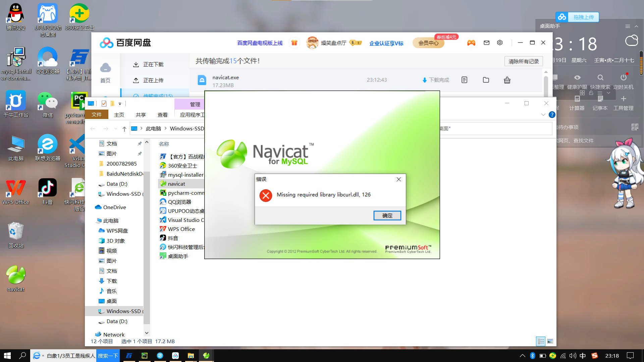Open Tencent QQ desktop icon
This screenshot has height=362, width=644.
coord(16,17)
